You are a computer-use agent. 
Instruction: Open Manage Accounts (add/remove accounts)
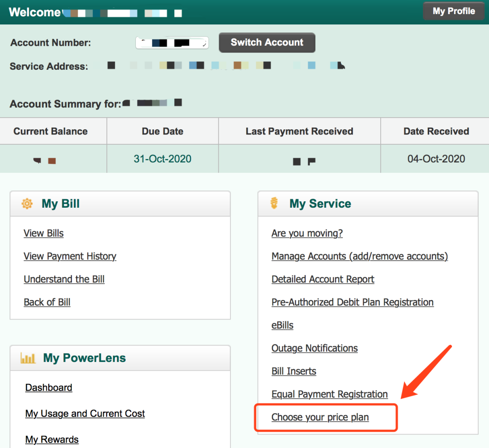[360, 257]
